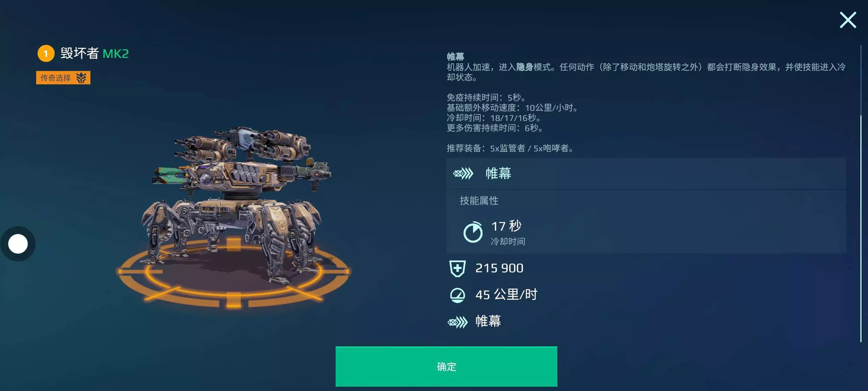Close the robot info screen with X

tap(848, 20)
